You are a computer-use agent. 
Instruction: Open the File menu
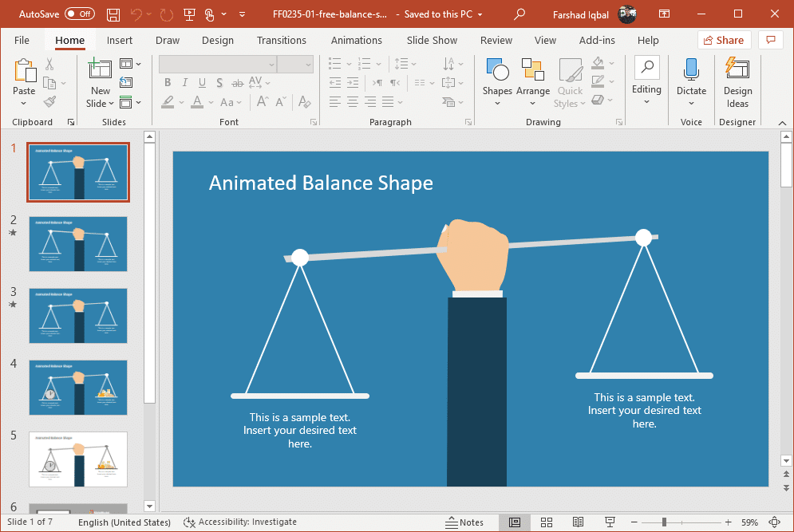[22, 40]
